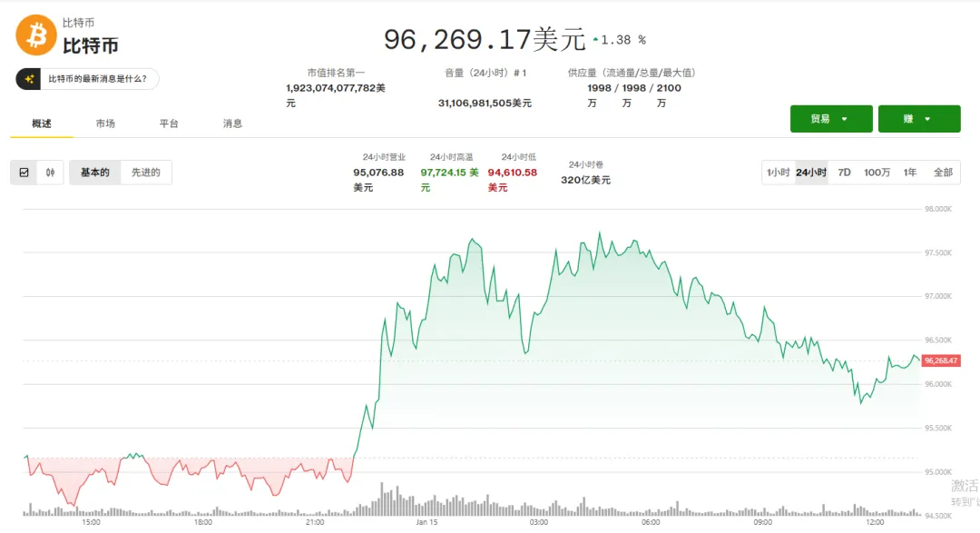Click the 96,269.17美元 headline price
The height and width of the screenshot is (533, 980).
(485, 39)
